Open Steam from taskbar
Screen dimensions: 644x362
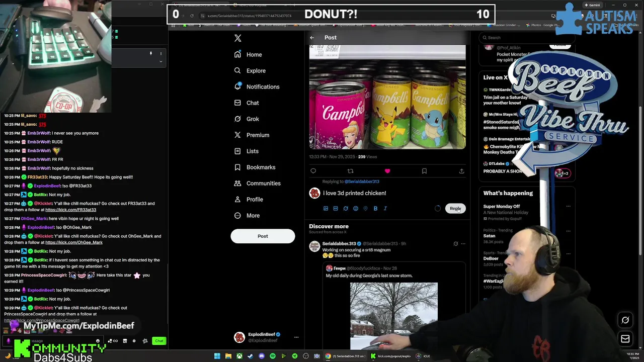point(250,356)
